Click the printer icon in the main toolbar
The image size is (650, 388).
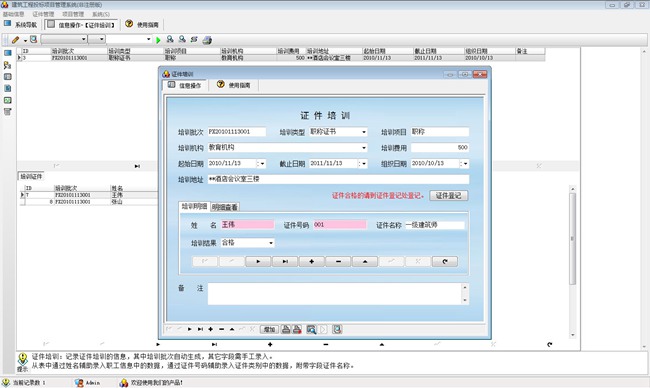[207, 40]
